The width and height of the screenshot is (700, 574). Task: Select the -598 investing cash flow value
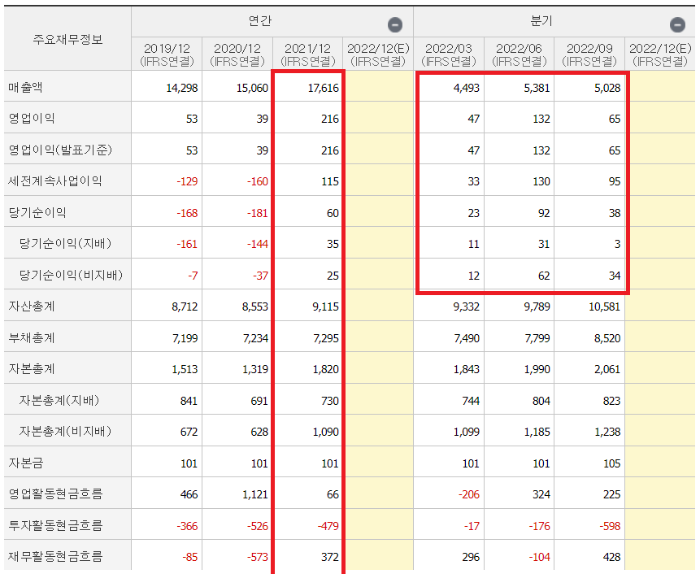click(610, 526)
